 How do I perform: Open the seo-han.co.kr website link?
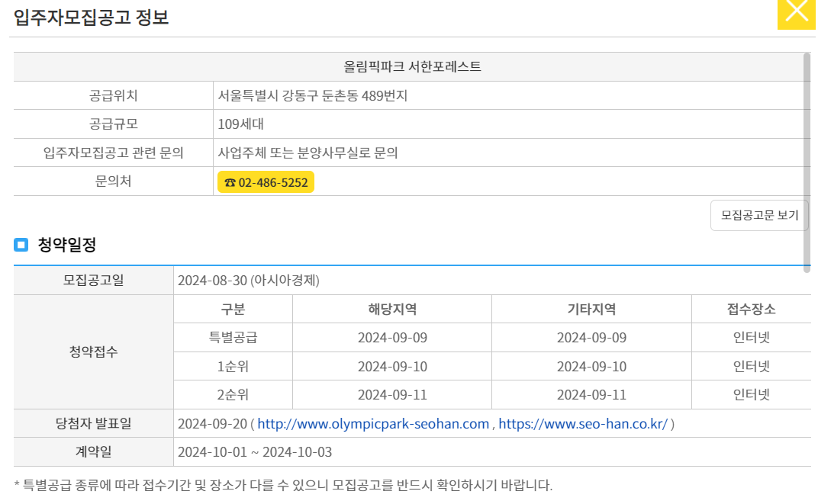click(584, 423)
